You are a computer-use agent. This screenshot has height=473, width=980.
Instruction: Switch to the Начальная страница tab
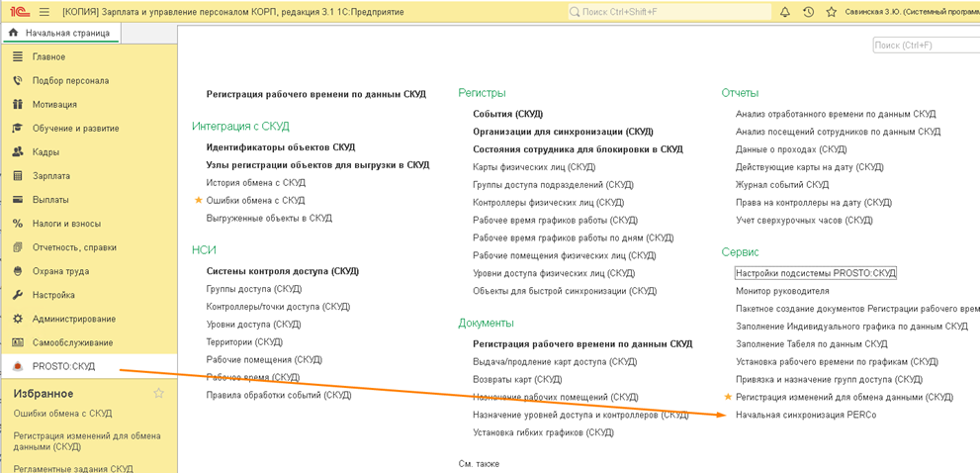[x=60, y=33]
